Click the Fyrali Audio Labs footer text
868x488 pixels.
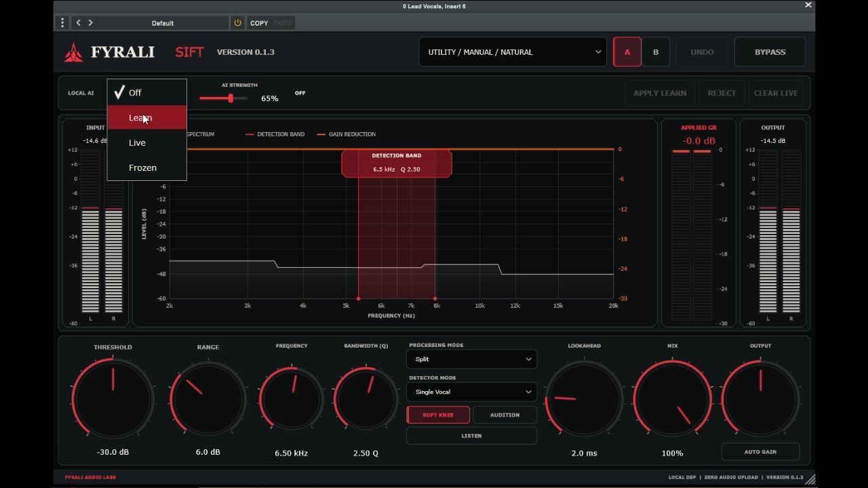(90, 477)
